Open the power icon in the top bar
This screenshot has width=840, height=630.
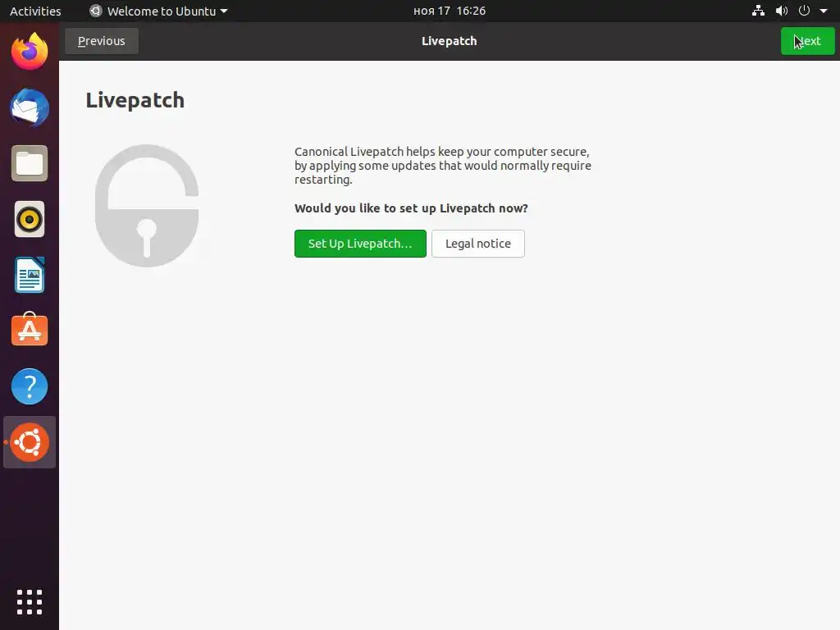tap(804, 11)
